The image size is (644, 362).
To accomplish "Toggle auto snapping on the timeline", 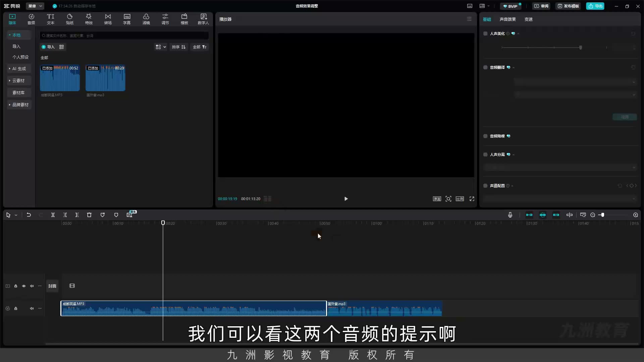I will (543, 215).
